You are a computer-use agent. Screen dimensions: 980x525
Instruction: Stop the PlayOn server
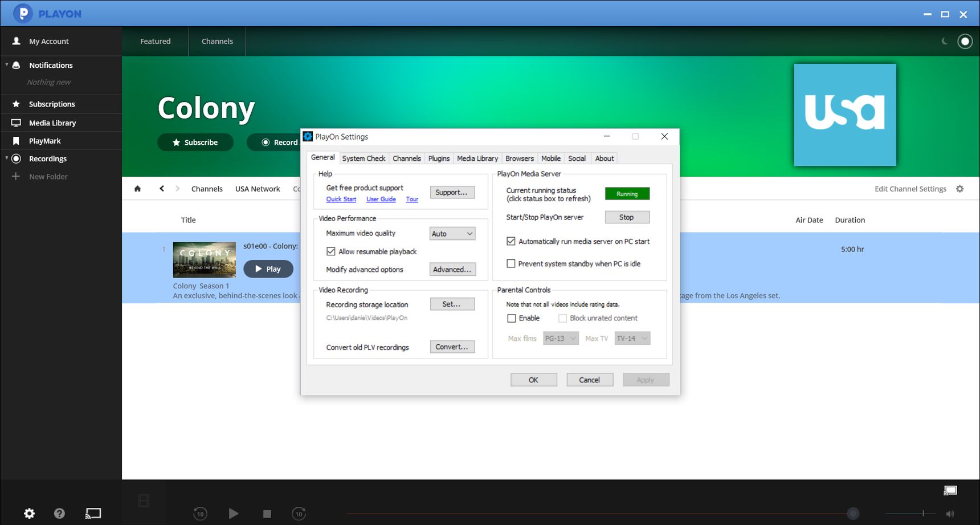[627, 217]
